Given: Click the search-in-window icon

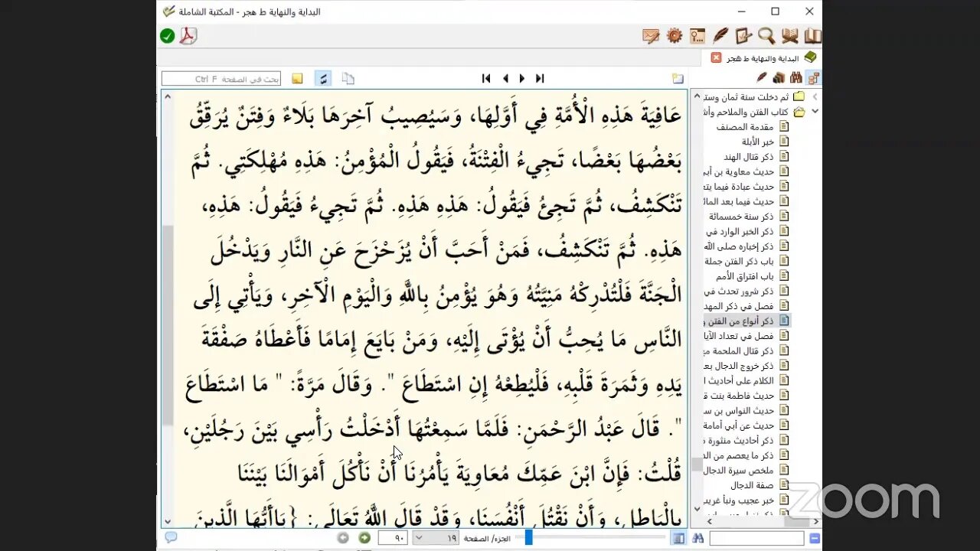Looking at the screenshot, I should click(x=697, y=36).
